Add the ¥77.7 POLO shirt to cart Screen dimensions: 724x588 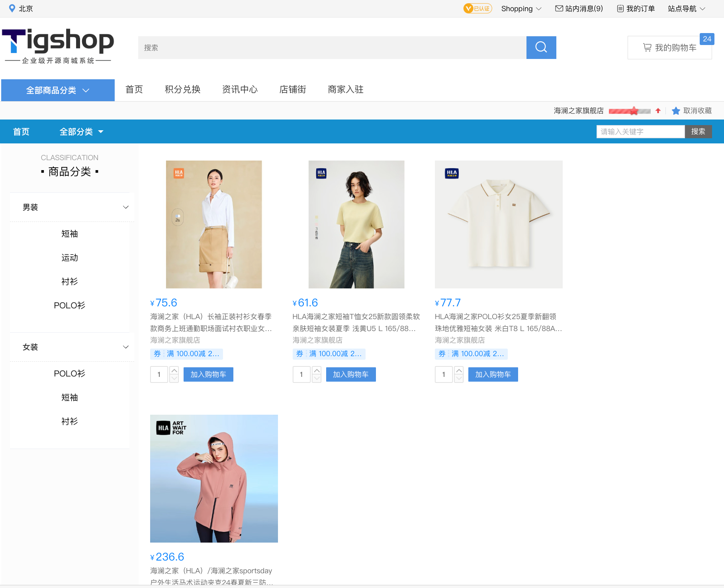pyautogui.click(x=493, y=374)
